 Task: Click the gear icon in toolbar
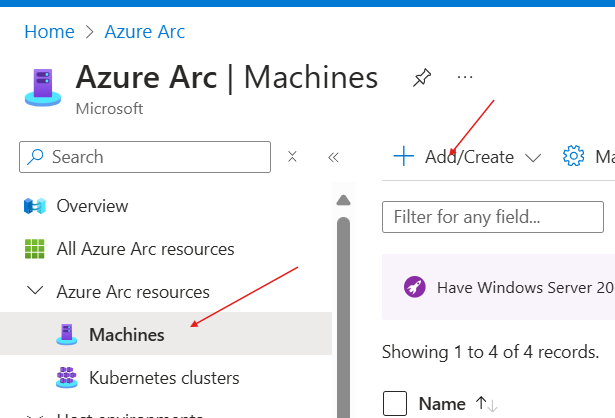click(x=573, y=157)
